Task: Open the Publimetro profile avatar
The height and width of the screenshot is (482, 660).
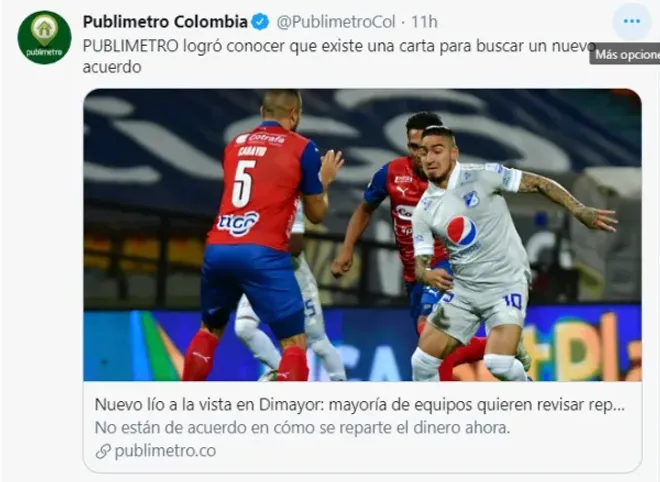Action: [x=44, y=37]
